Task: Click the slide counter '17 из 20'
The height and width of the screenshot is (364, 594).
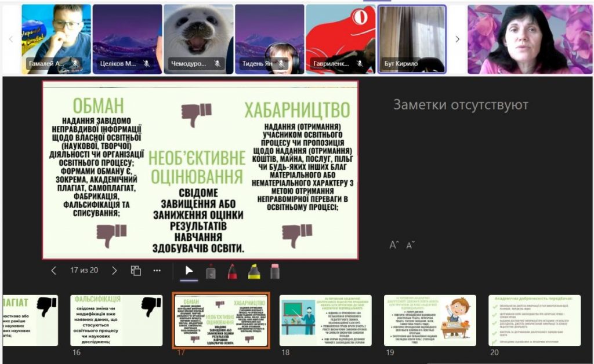Action: click(x=84, y=270)
